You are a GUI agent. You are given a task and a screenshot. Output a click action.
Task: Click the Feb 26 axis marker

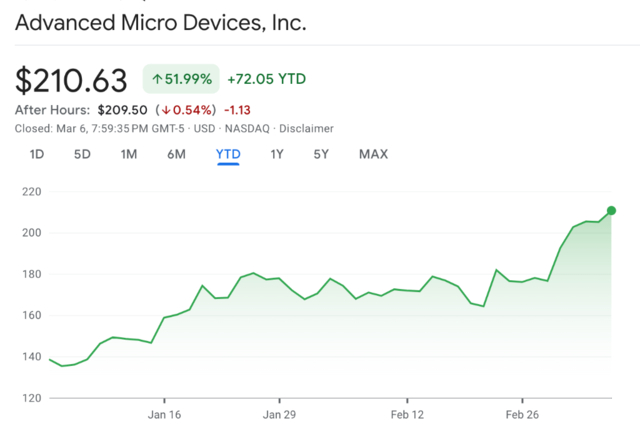(x=521, y=414)
